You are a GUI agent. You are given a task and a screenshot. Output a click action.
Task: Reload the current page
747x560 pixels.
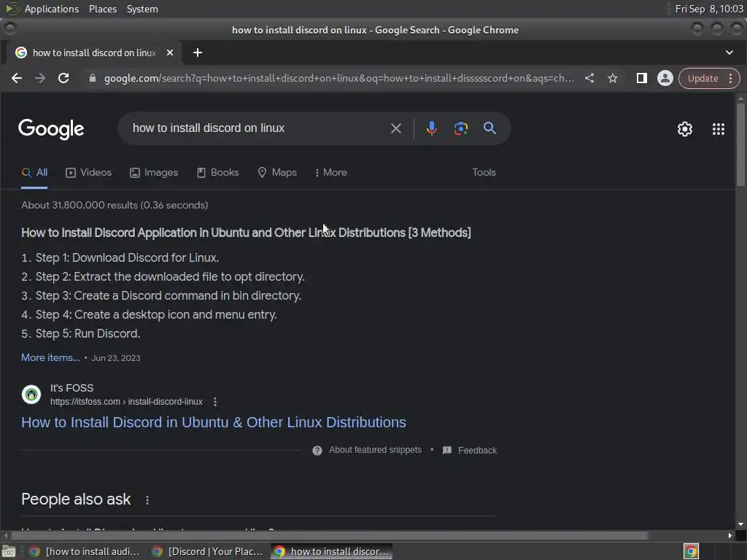63,78
